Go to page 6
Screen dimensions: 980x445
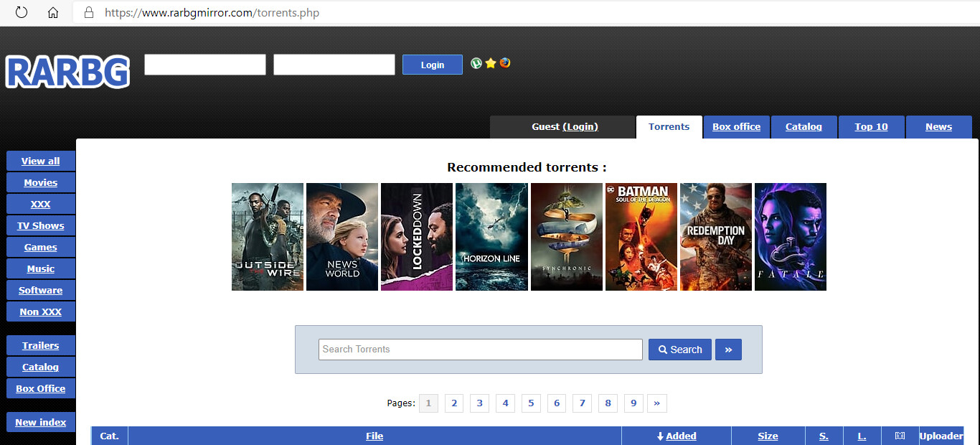(557, 403)
